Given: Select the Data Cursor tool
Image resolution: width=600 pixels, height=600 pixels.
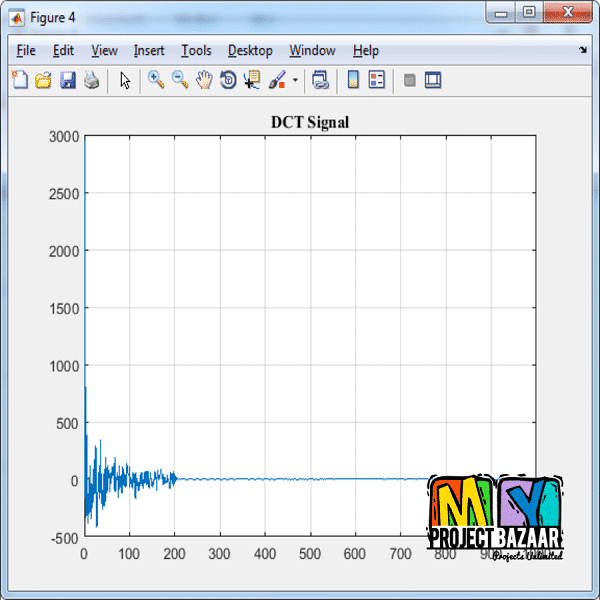Looking at the screenshot, I should click(x=252, y=80).
